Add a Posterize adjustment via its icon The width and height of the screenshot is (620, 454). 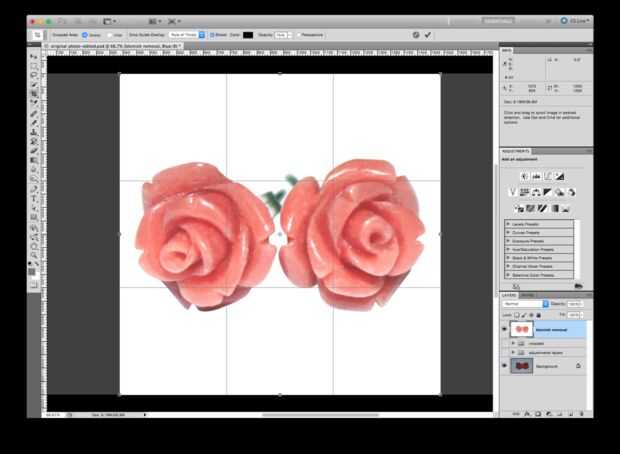[x=531, y=208]
